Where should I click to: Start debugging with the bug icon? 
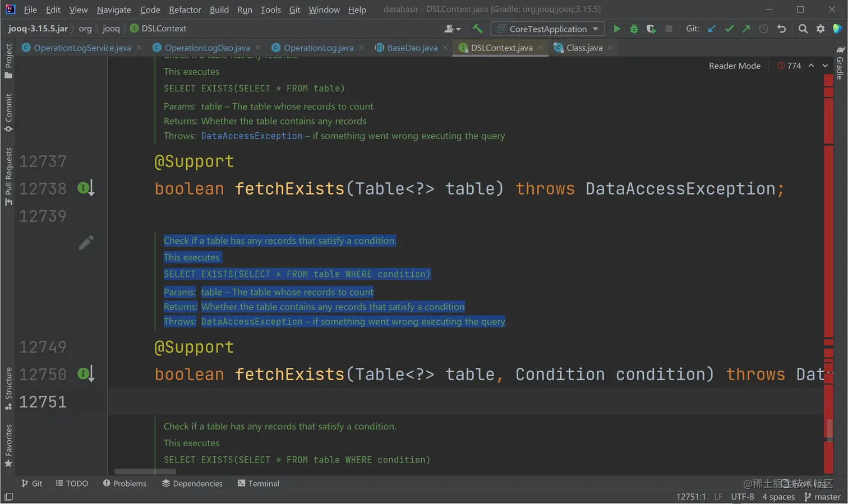(x=634, y=29)
